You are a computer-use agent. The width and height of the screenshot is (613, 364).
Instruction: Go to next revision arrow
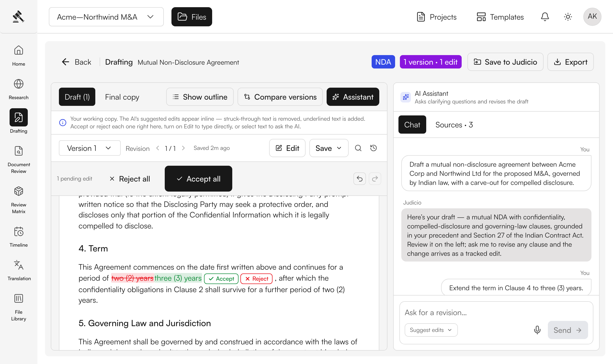click(x=183, y=148)
